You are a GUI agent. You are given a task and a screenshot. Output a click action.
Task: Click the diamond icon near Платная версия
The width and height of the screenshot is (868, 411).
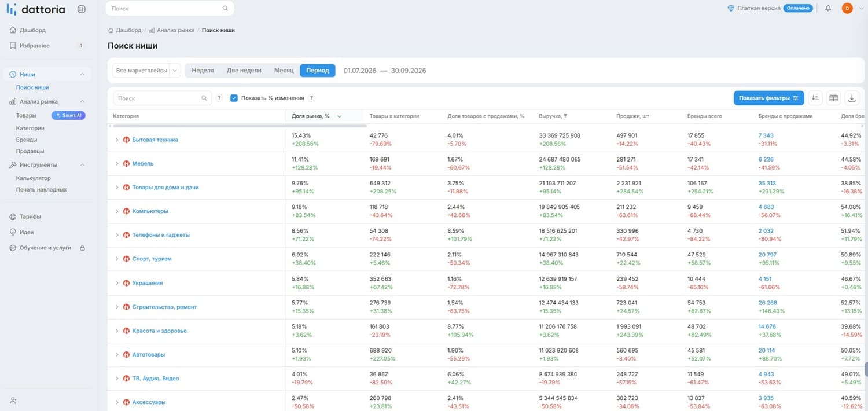pyautogui.click(x=731, y=9)
